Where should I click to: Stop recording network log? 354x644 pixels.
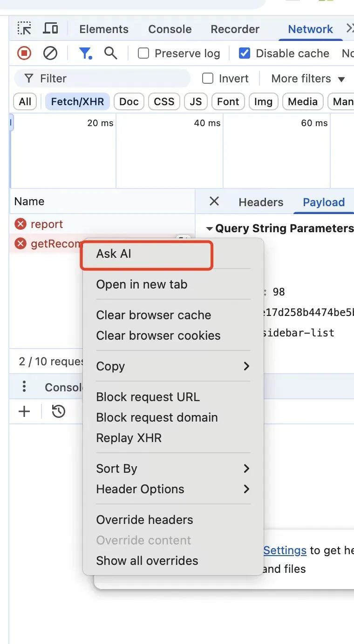24,54
